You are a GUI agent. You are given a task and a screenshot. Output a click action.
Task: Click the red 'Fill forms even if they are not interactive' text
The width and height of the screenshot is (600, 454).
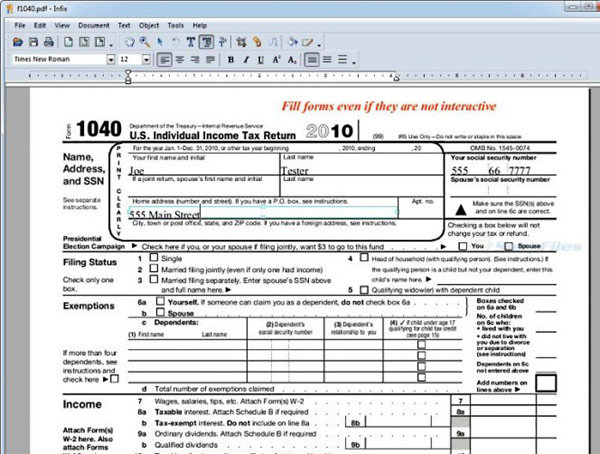[389, 106]
